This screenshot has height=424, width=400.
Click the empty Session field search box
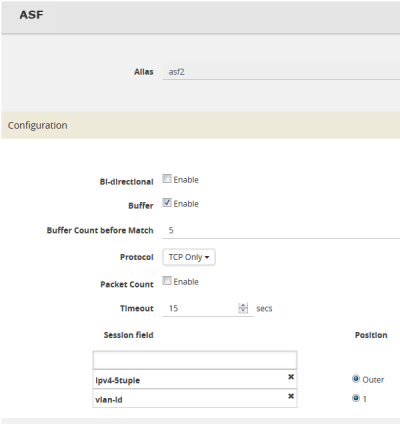[x=195, y=360]
